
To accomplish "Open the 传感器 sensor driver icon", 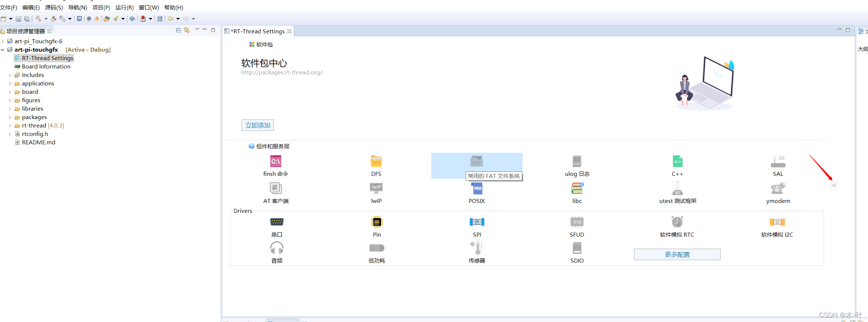I will click(x=477, y=248).
